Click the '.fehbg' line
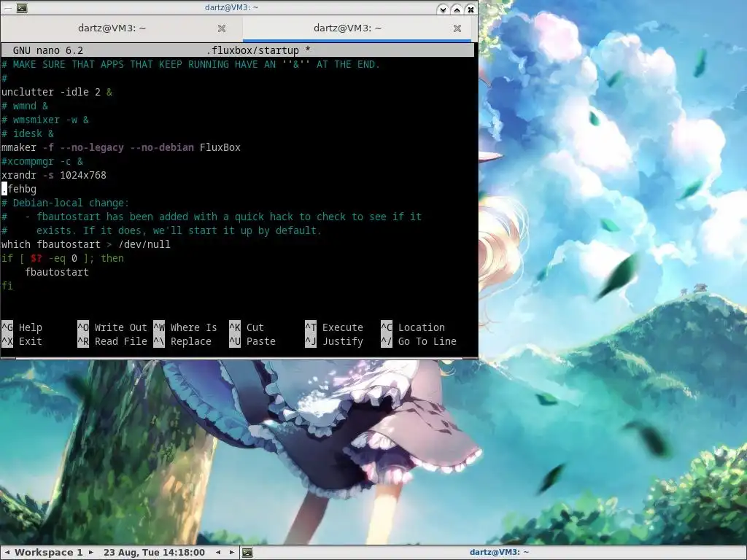747x560 pixels. [x=19, y=189]
